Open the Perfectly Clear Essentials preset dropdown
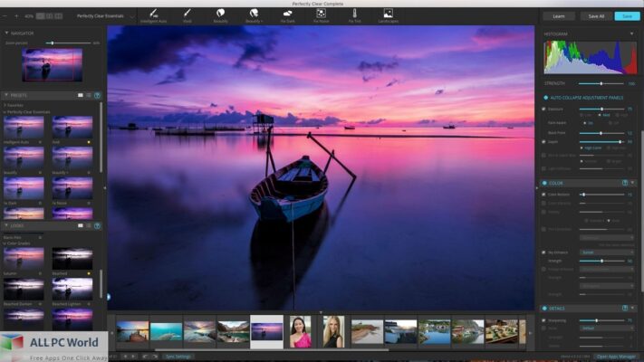 [x=103, y=16]
